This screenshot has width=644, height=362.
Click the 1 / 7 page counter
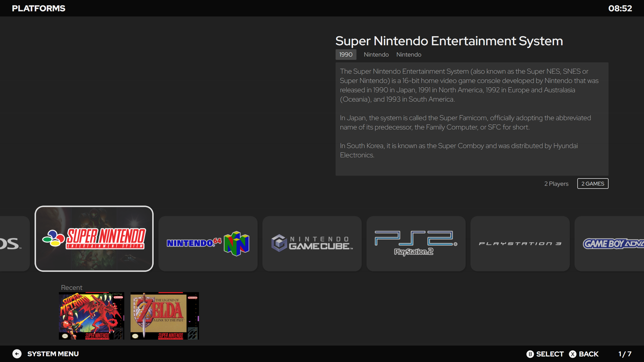625,354
